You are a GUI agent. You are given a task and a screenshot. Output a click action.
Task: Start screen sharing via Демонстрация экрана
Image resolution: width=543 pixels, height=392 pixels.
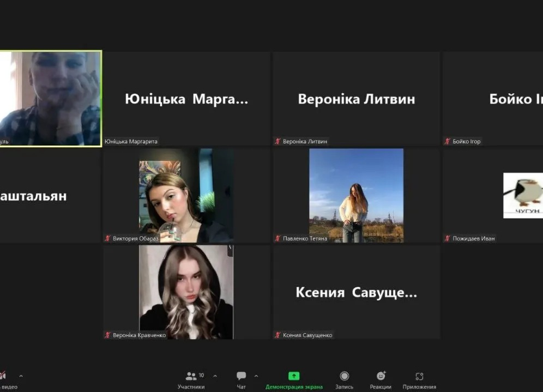(x=294, y=379)
